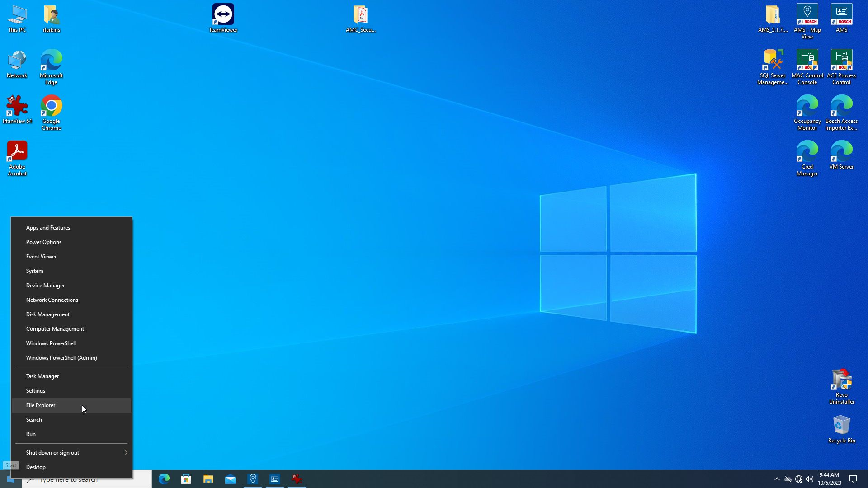Viewport: 868px width, 488px height.
Task: Click the clock showing 9:44 AM
Action: pyautogui.click(x=829, y=479)
